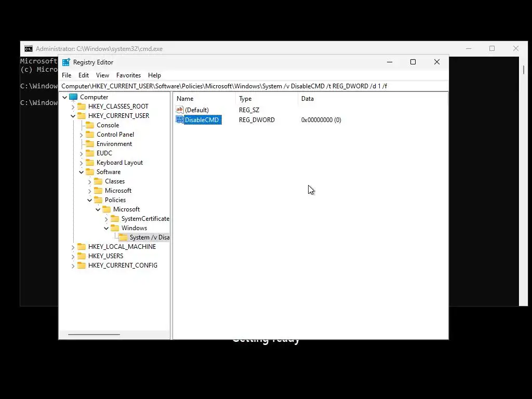Click the HKEY_CURRENT_CONFIG folder icon
This screenshot has width=532, height=399.
coord(82,265)
